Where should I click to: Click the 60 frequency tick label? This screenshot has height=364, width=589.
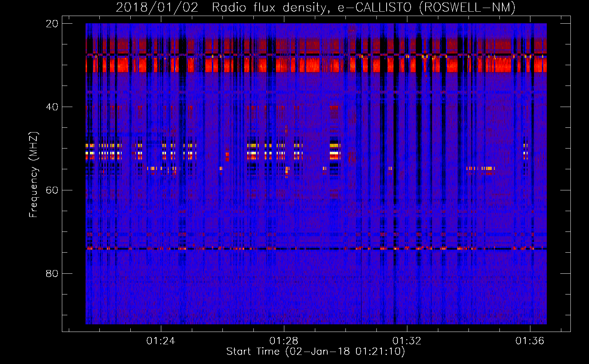coord(52,190)
